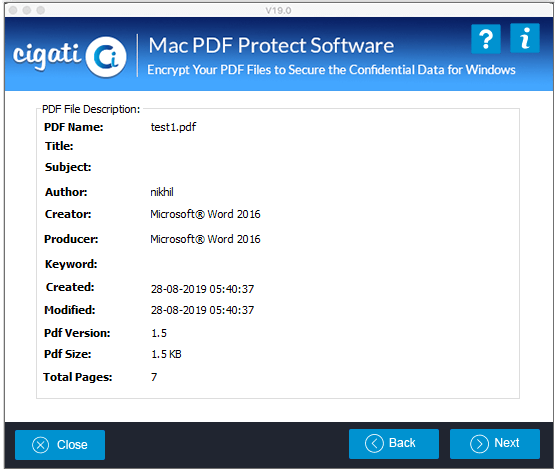Click the Modified label
Screen dimensions: 557x471
[70, 310]
